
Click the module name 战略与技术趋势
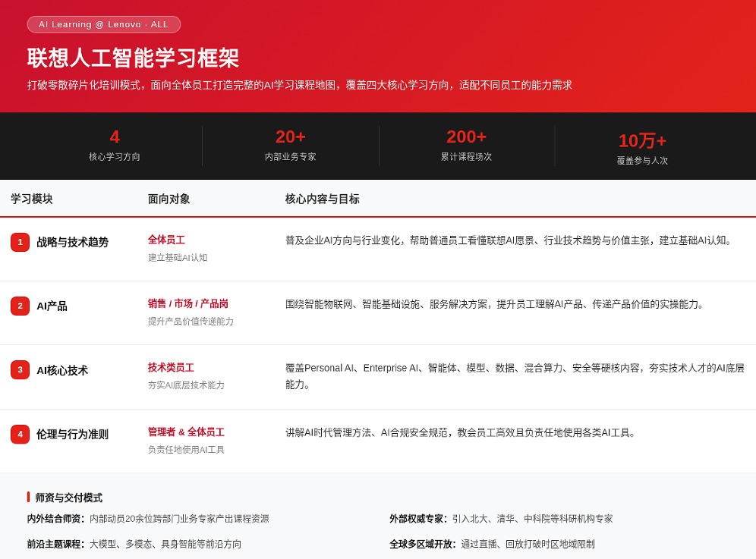72,242
